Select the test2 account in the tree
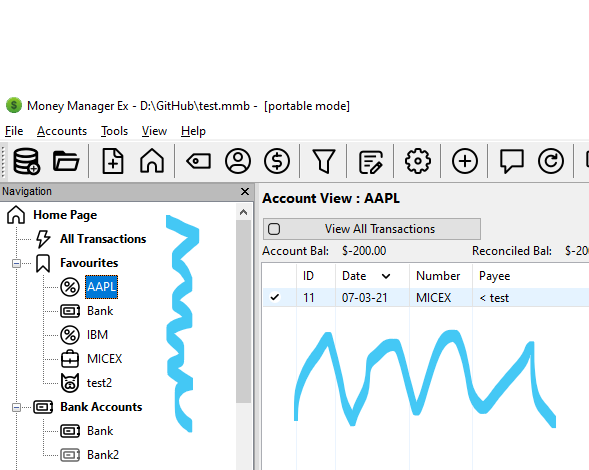 pyautogui.click(x=99, y=383)
